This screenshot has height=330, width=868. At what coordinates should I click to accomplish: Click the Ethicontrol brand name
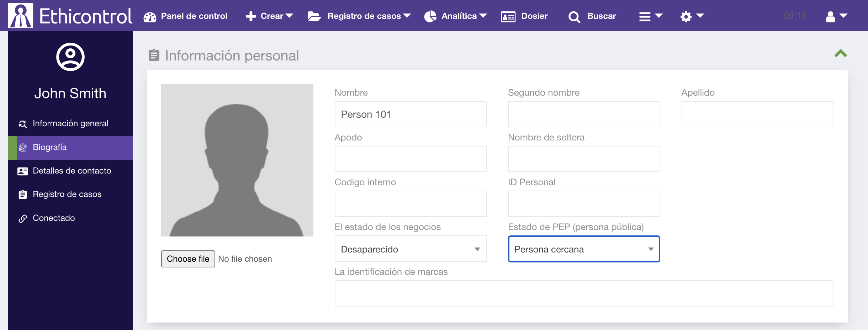86,16
